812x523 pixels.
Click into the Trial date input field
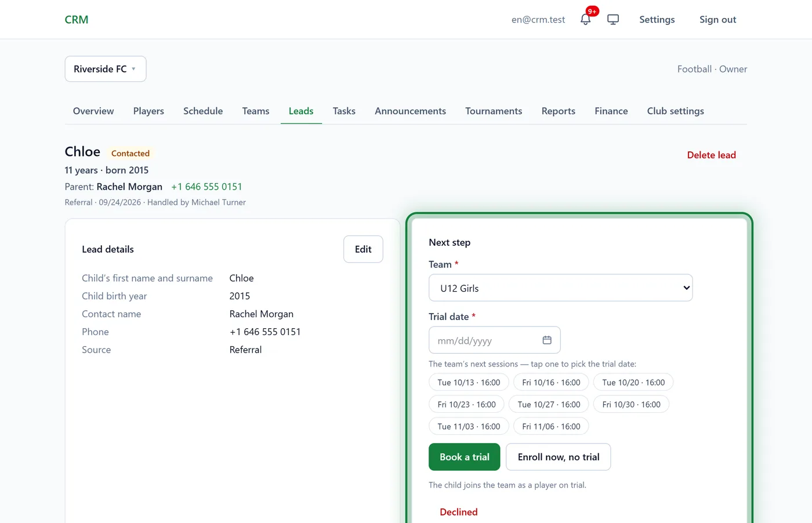(x=494, y=340)
